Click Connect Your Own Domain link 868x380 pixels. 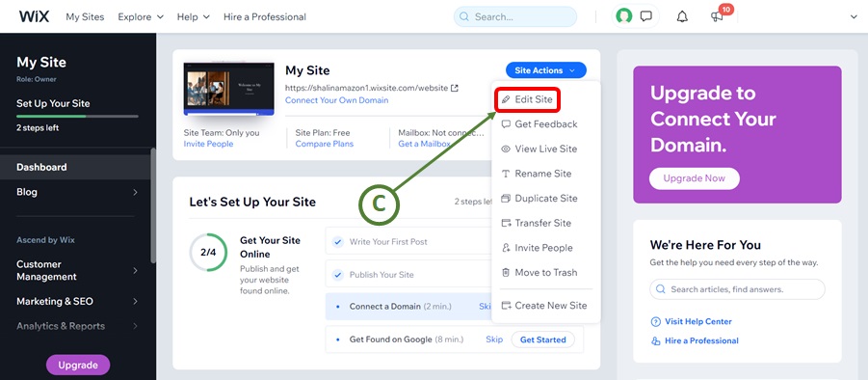pos(336,100)
